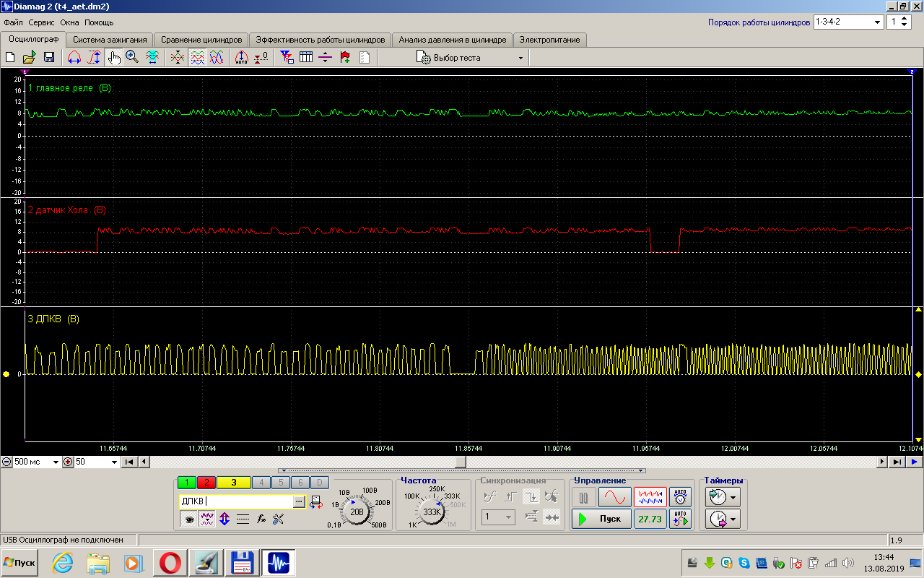The width and height of the screenshot is (924, 578).
Task: Click the floppy disk save icon in toolbar
Action: 49,58
